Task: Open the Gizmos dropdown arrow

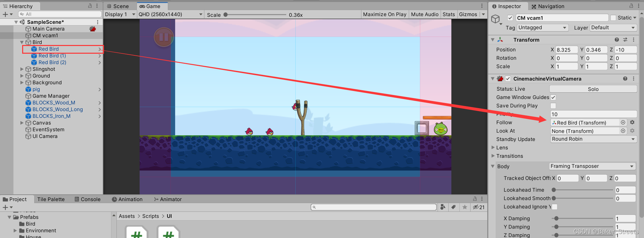Action: [483, 14]
